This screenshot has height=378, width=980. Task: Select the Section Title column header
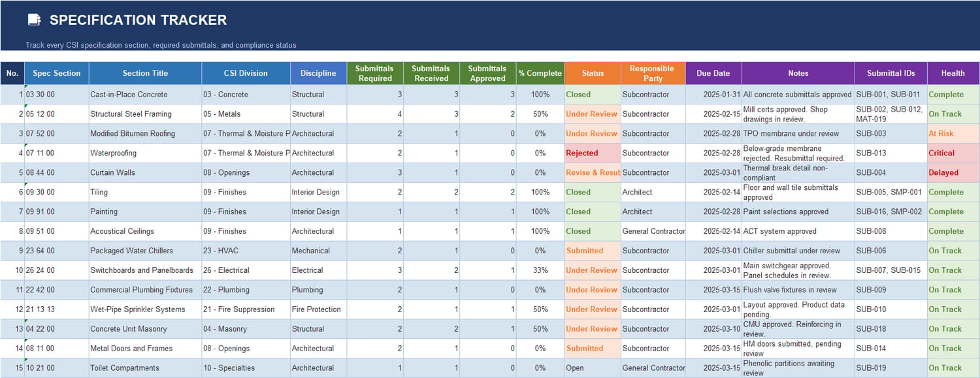pos(145,73)
